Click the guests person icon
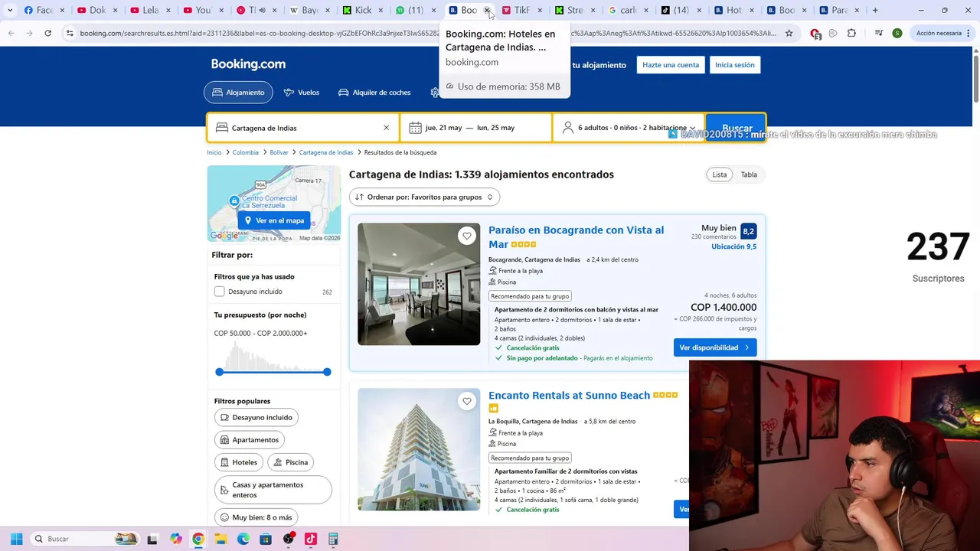 point(567,128)
